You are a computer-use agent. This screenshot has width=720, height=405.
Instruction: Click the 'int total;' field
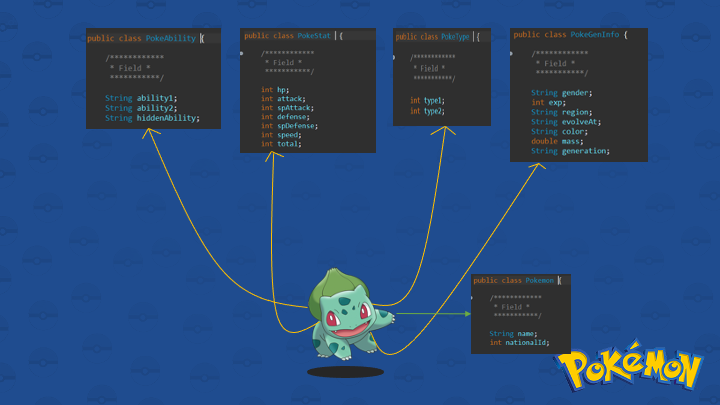click(281, 144)
